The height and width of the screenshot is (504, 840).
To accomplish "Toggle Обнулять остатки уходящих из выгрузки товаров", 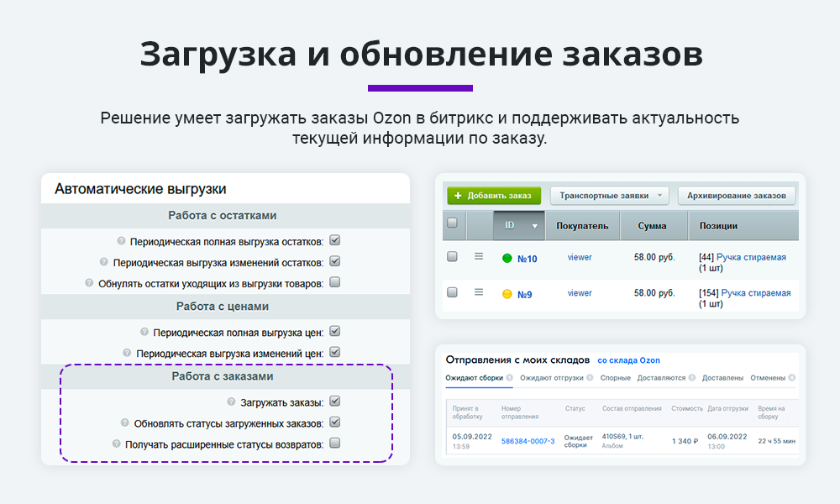I will coord(334,282).
